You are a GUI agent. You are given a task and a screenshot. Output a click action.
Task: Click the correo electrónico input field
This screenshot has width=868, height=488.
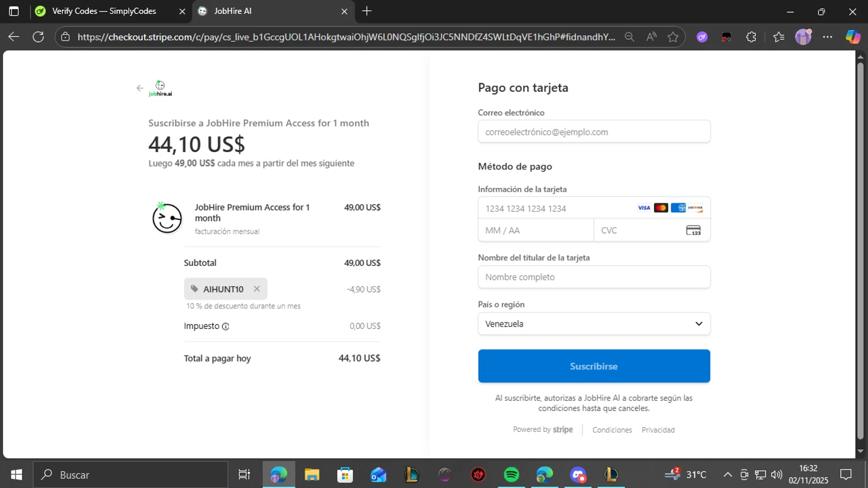pyautogui.click(x=594, y=131)
